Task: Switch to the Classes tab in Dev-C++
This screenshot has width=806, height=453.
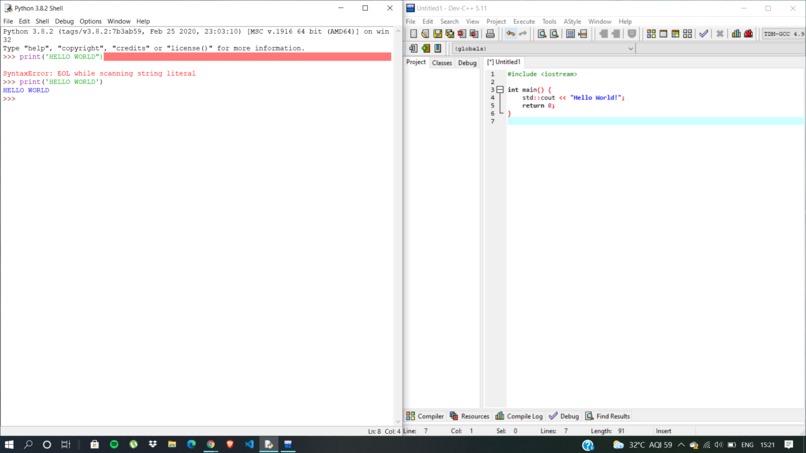Action: pos(442,63)
